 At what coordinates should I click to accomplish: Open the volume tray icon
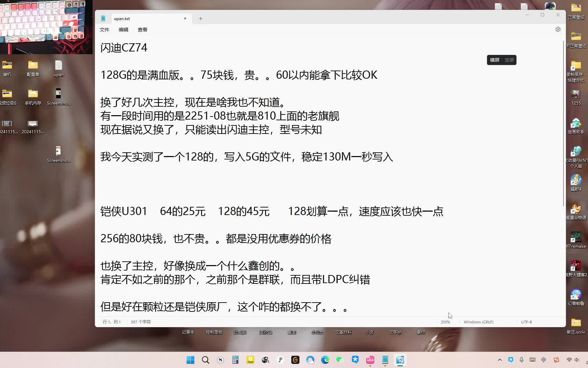pos(577,360)
